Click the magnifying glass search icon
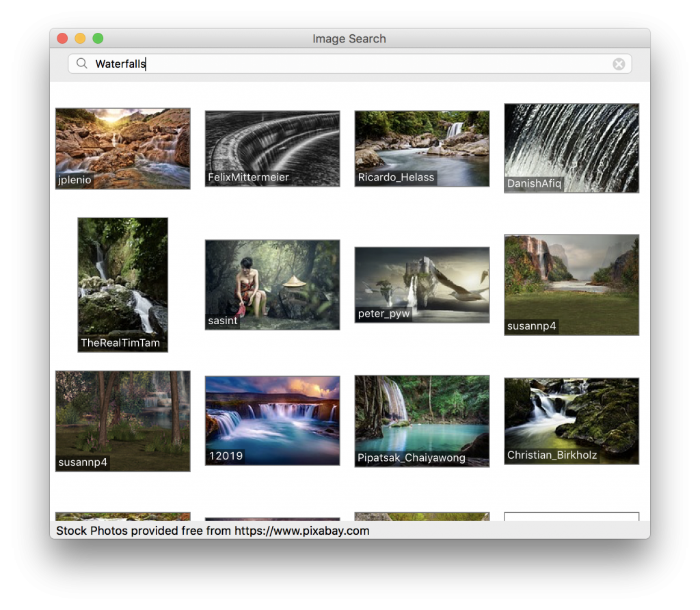 coord(82,64)
